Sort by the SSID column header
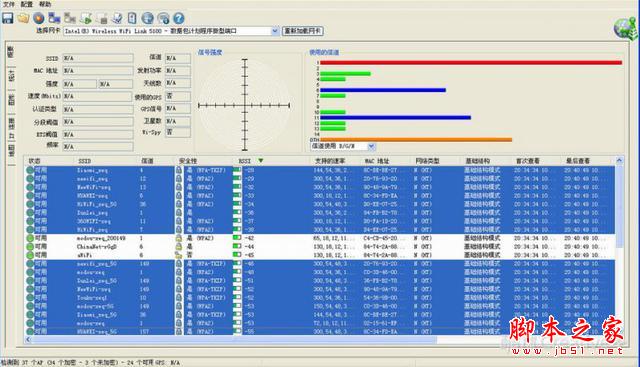Viewport: 640px width, 367px height. pos(85,161)
